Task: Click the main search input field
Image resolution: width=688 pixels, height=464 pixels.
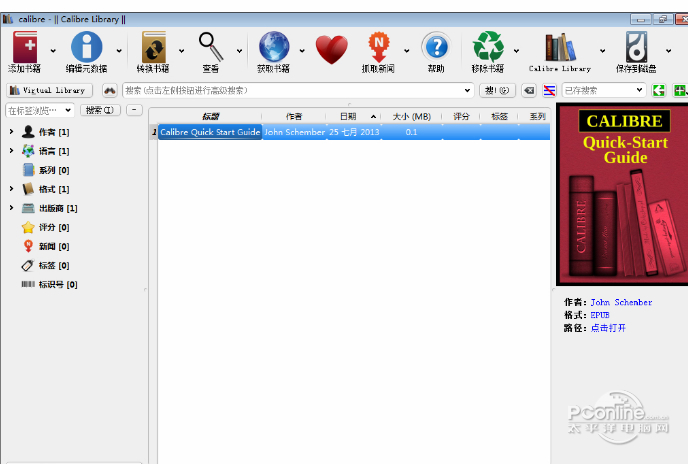Action: tap(295, 90)
